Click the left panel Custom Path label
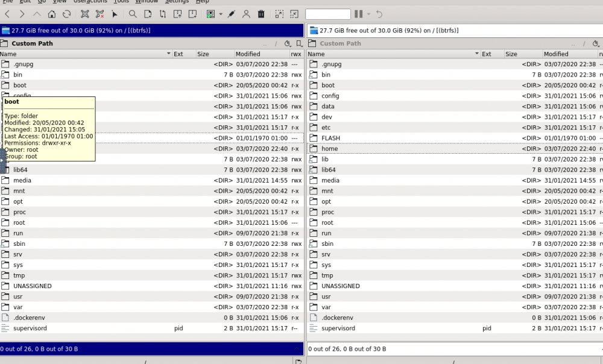Viewport: 603px width, 364px height. (x=32, y=43)
